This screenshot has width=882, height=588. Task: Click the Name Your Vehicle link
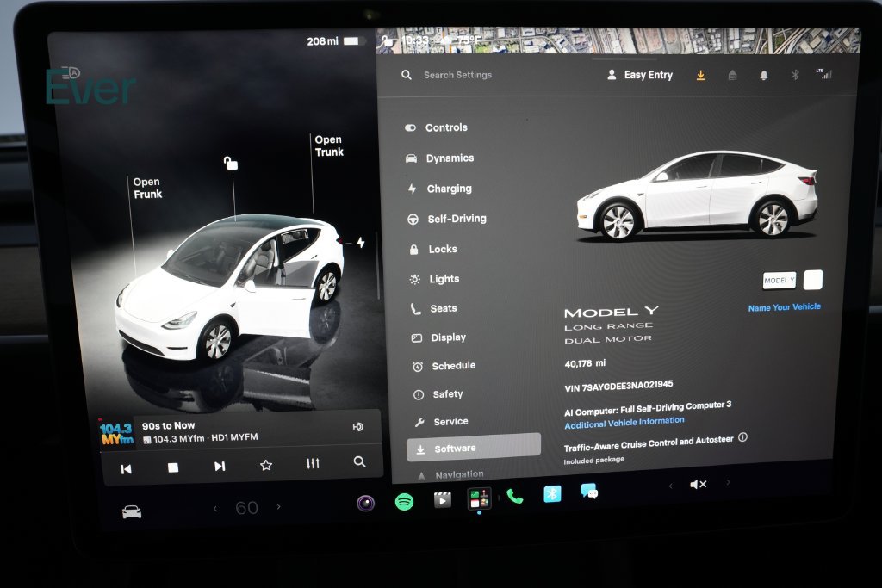click(x=784, y=307)
